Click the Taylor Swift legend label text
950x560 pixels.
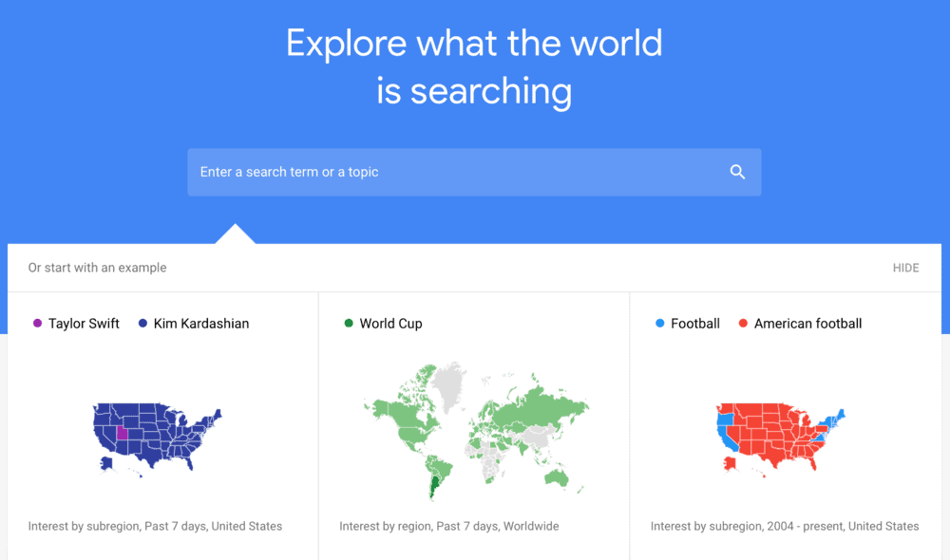[84, 323]
